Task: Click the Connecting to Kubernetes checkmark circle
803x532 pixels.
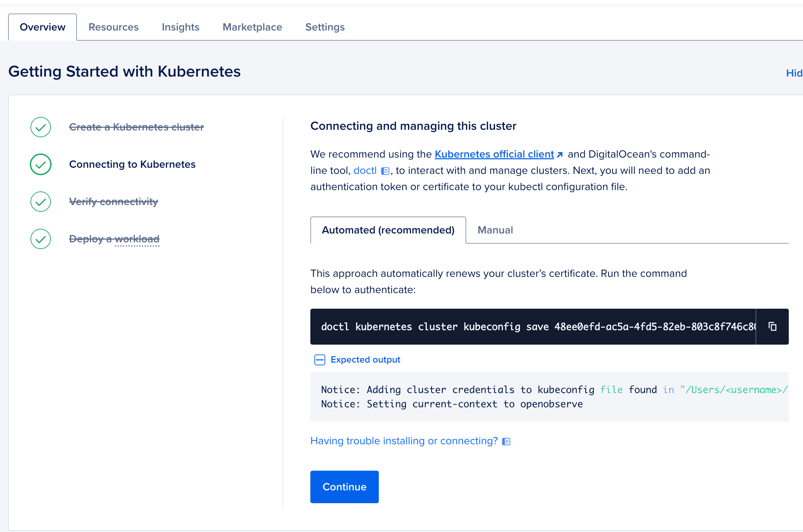Action: click(41, 165)
